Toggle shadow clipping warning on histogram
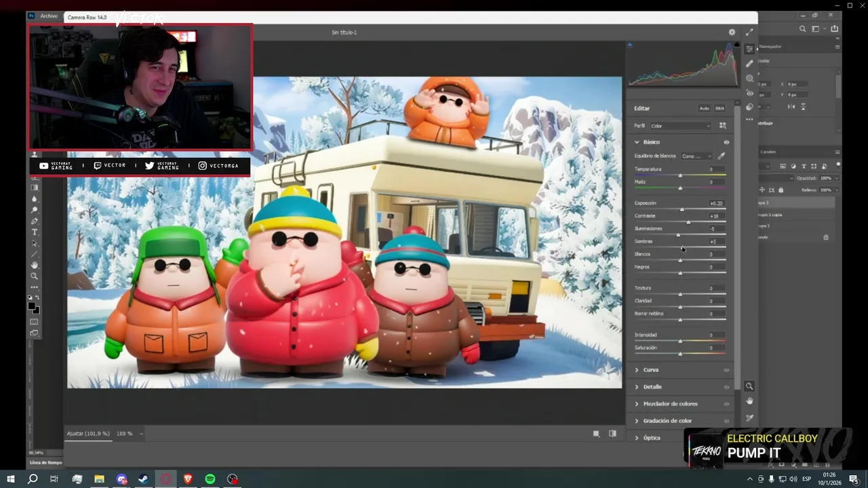Viewport: 868px width, 488px height. 630,45
